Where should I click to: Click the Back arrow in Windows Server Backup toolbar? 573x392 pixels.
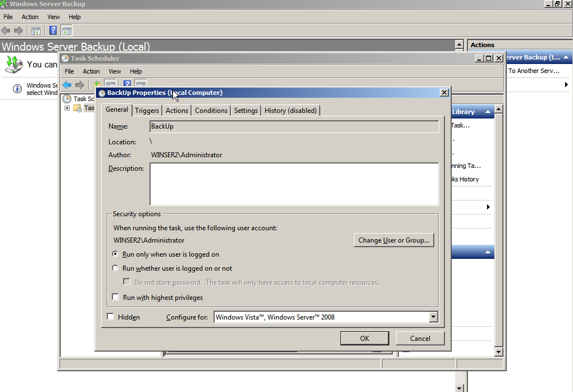point(6,31)
